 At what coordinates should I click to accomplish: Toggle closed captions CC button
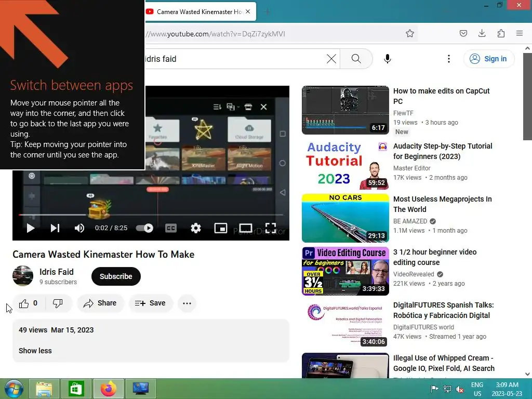coord(170,228)
